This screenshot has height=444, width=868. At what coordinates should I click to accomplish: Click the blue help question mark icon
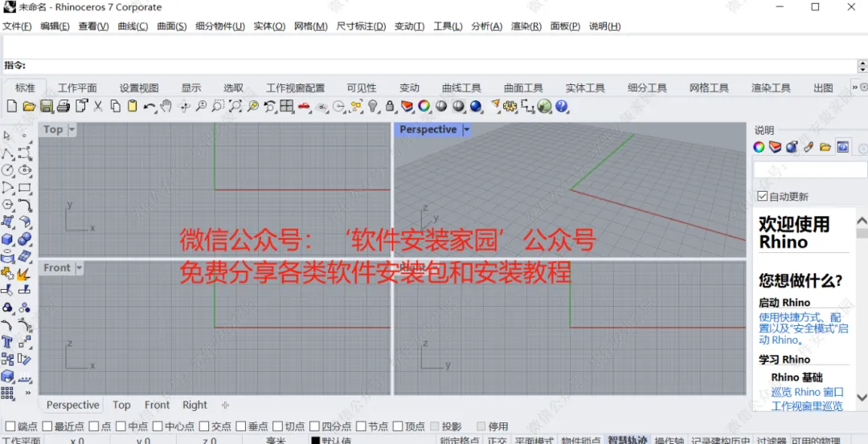(561, 106)
